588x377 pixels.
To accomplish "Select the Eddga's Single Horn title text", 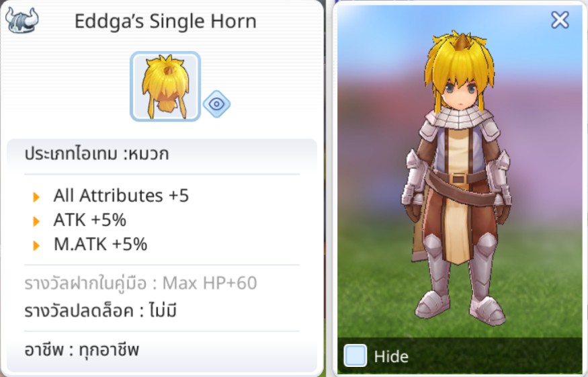I will pyautogui.click(x=165, y=21).
